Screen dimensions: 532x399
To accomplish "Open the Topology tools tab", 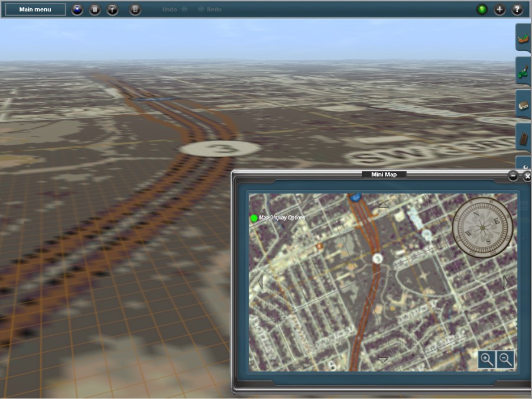I will tap(523, 38).
